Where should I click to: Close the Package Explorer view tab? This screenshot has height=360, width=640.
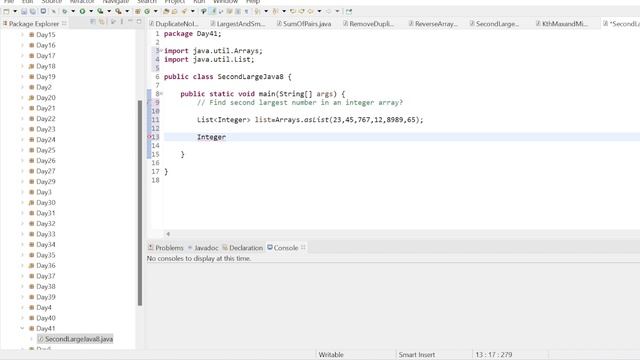[64, 24]
